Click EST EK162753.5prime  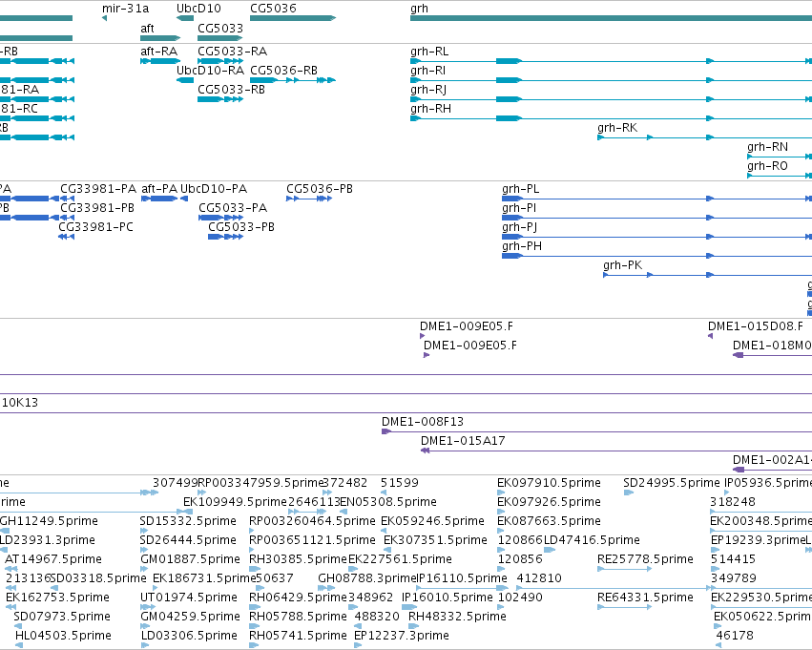point(57,598)
